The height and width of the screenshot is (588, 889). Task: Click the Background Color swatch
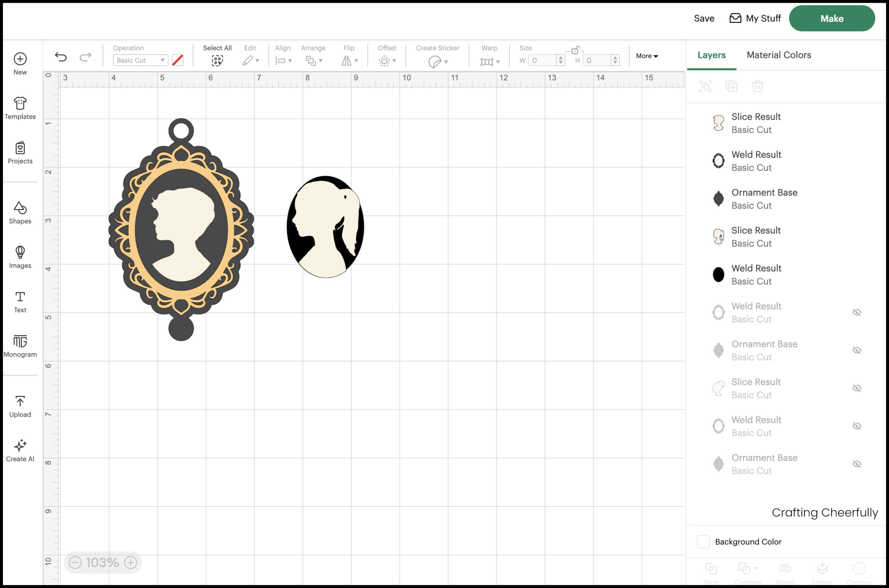(x=703, y=541)
